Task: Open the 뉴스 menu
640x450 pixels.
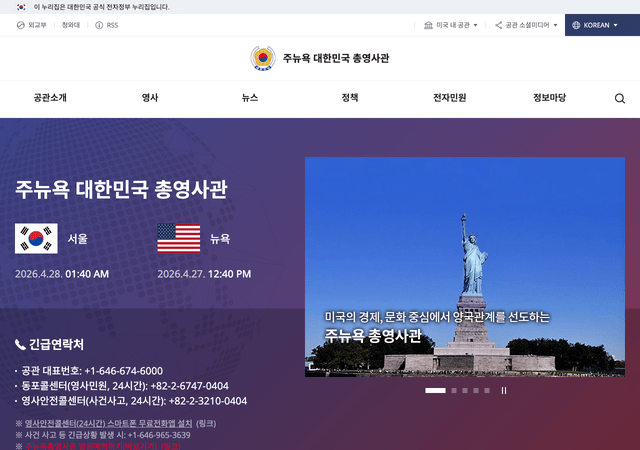Action: point(250,98)
